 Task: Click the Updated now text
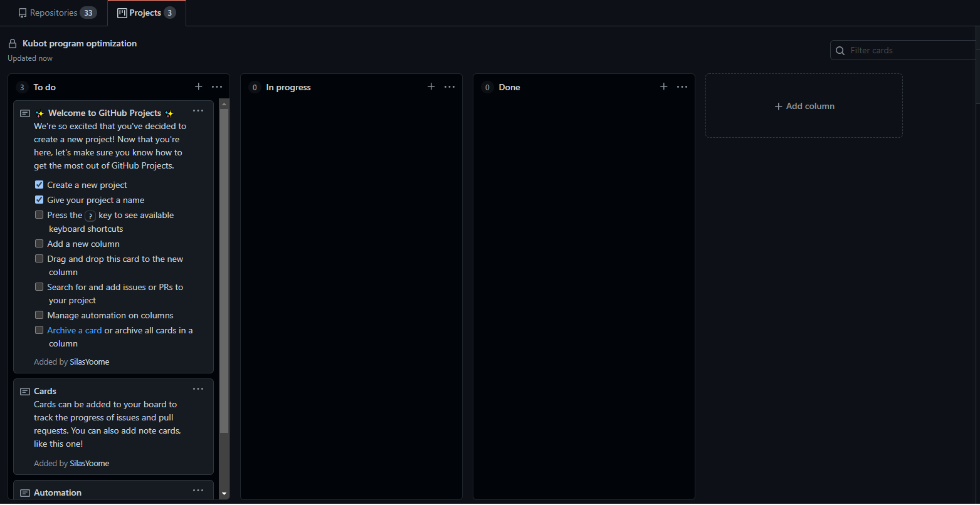30,58
